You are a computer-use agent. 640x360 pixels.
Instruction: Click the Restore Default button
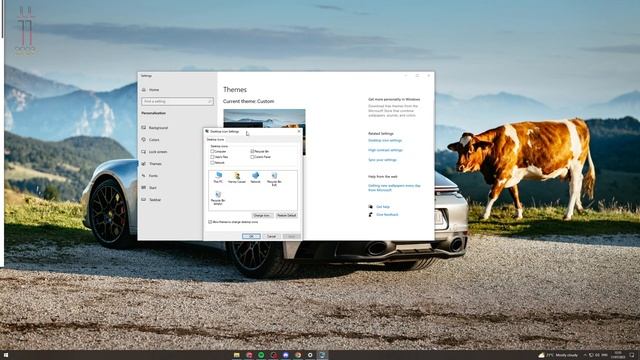287,215
